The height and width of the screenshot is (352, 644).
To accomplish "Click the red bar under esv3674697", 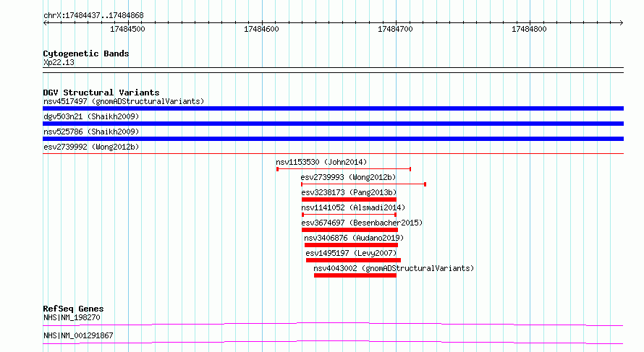I will [x=350, y=230].
